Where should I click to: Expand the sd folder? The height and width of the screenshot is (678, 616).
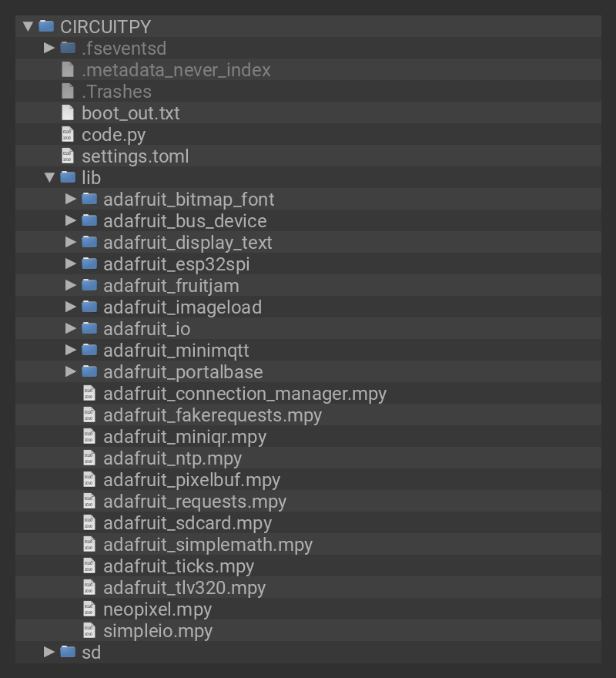(47, 653)
